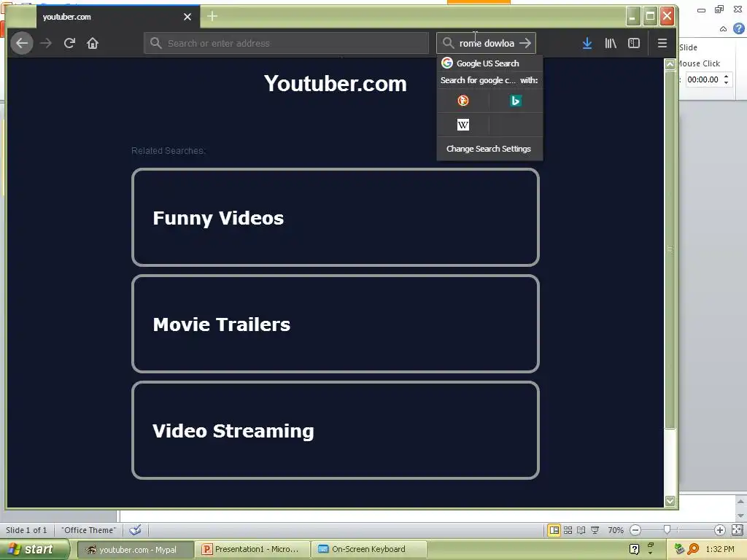This screenshot has width=747, height=560.
Task: Open PowerPoint Help question mark
Action: tap(739, 29)
